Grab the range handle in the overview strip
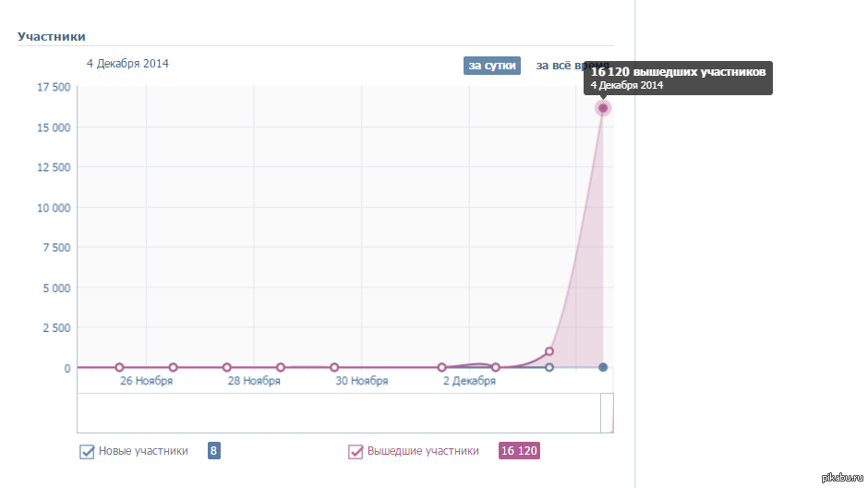868x488 pixels. coord(607,413)
